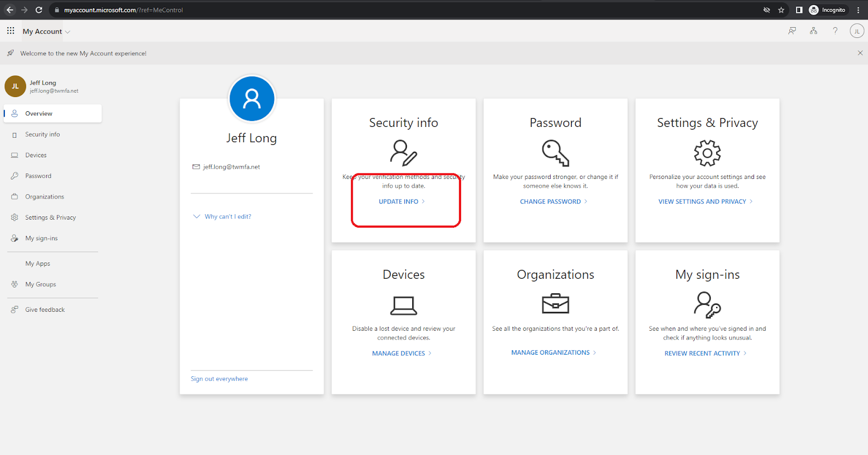Screen dimensions: 868x455
Task: Click the Incognito profile badge
Action: point(827,10)
